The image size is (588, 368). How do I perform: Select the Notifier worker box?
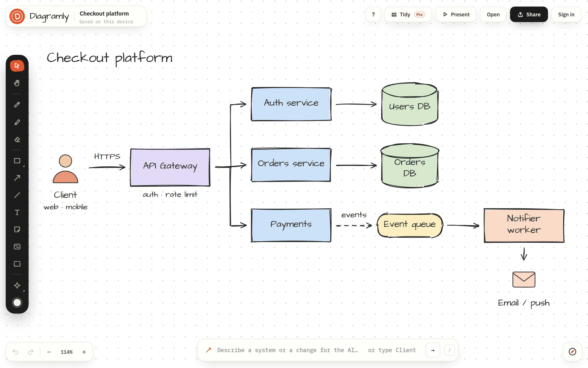tap(524, 226)
